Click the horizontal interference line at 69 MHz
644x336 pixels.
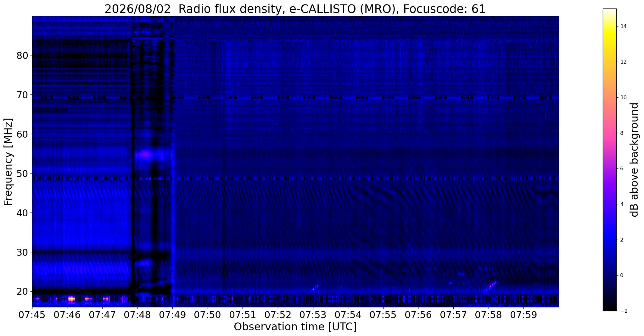tap(295, 98)
